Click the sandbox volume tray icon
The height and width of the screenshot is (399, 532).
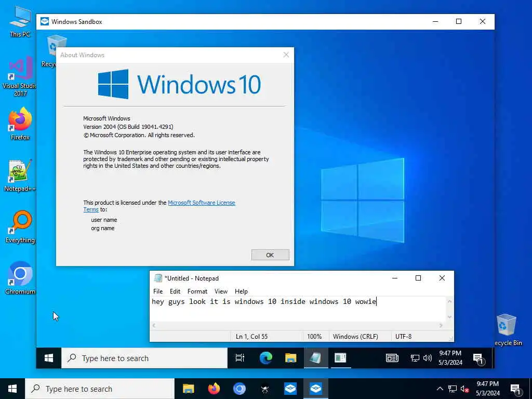pos(428,358)
